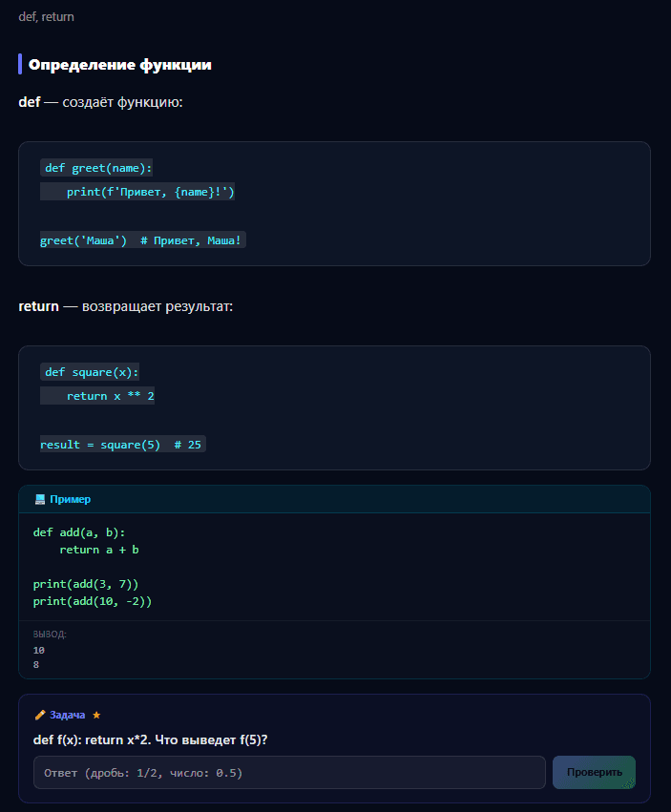Click the 'def square(x):' code line
671x812 pixels.
(x=91, y=372)
